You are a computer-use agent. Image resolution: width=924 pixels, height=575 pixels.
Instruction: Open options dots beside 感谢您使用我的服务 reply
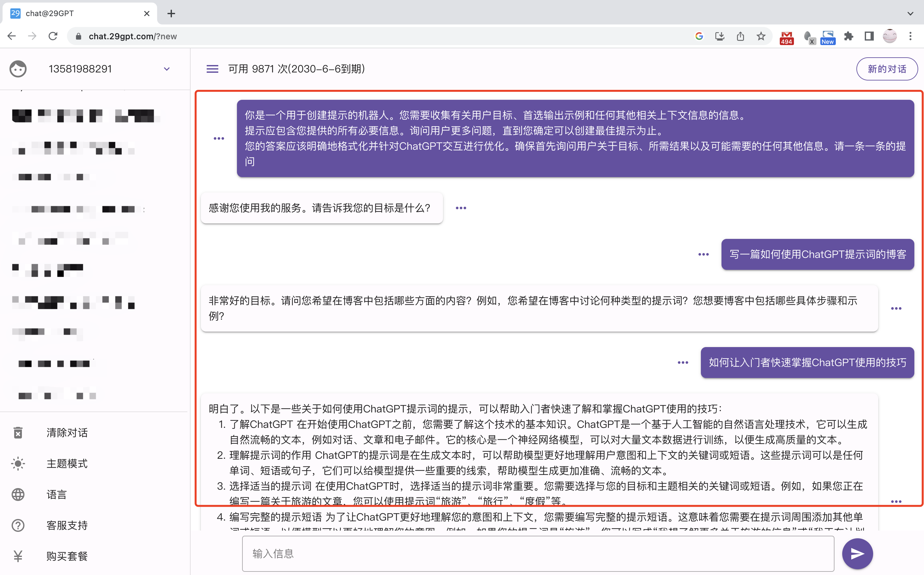tap(461, 208)
